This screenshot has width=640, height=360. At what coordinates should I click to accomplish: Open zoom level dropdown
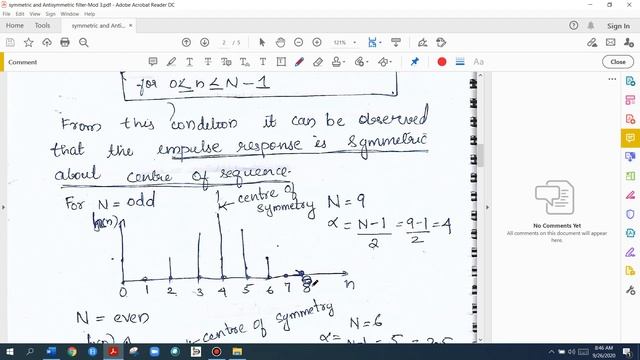354,42
